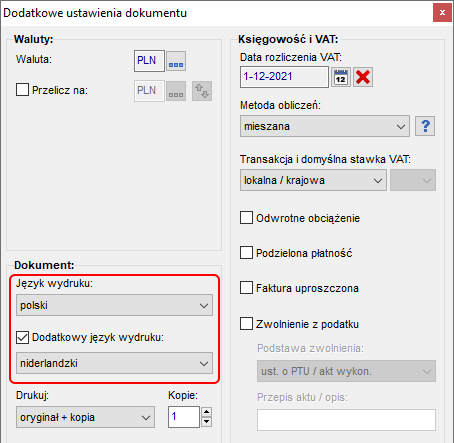This screenshot has width=454, height=443.
Task: Close the Dodatkowe ustawienia dokumentu dialog
Action: [442, 13]
